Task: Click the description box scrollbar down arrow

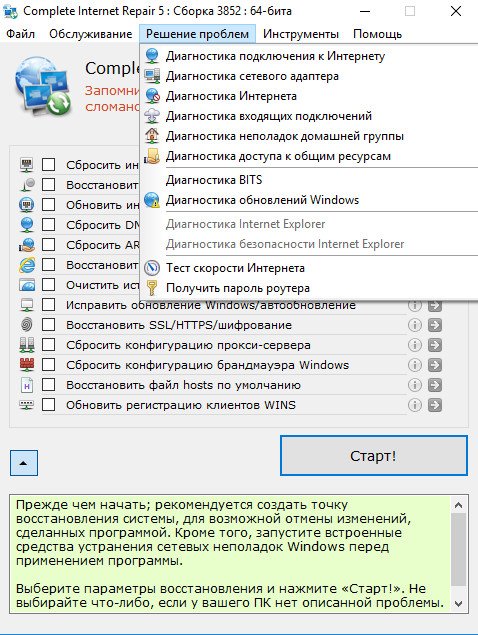Action: point(459,603)
